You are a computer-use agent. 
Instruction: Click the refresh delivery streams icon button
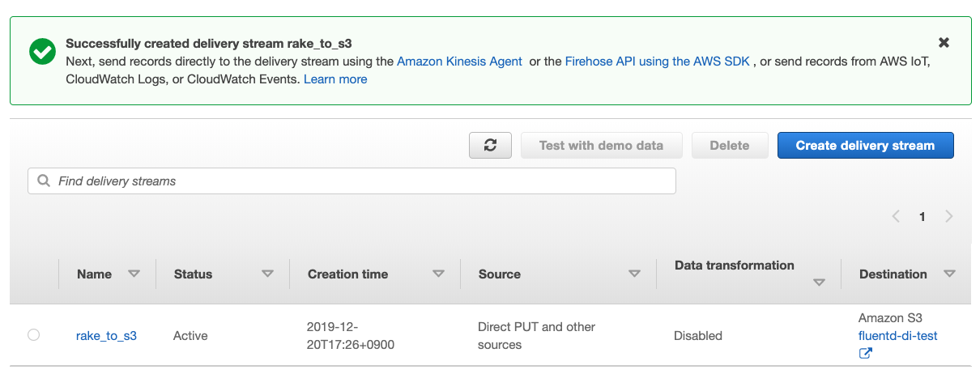pyautogui.click(x=490, y=146)
